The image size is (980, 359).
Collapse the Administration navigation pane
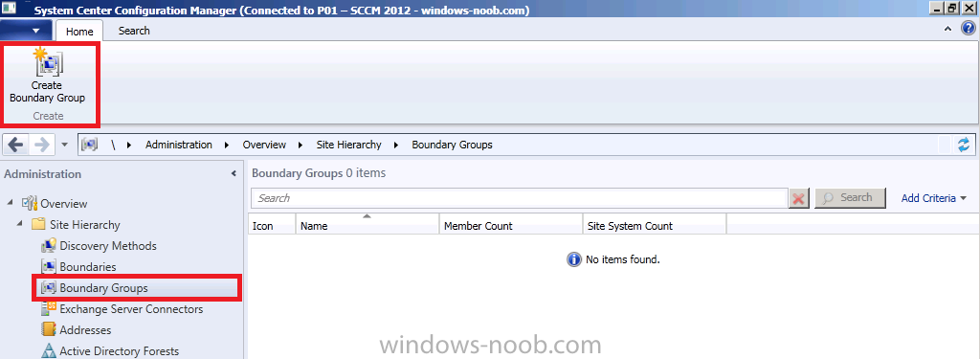point(234,173)
